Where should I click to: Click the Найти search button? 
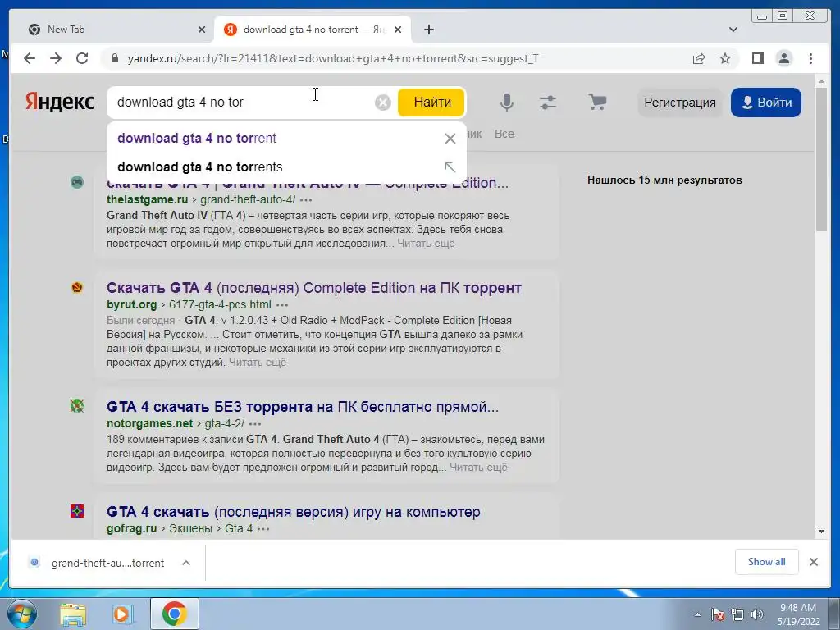(x=431, y=103)
